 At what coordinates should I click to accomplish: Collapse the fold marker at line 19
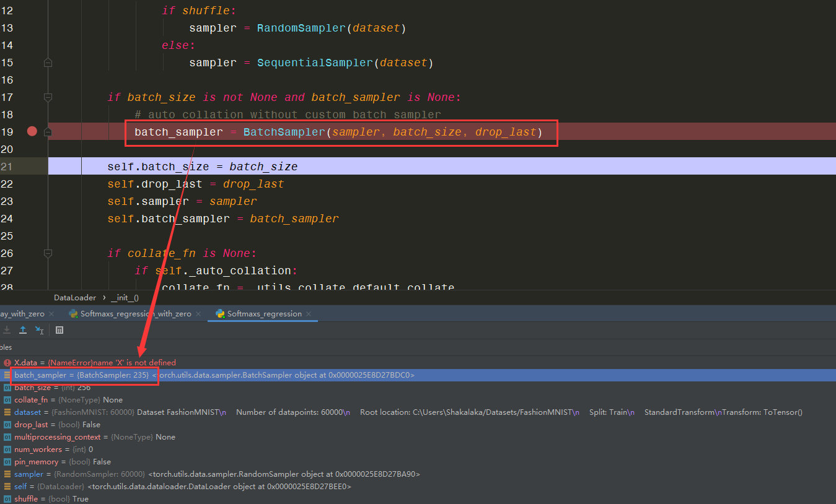(48, 132)
